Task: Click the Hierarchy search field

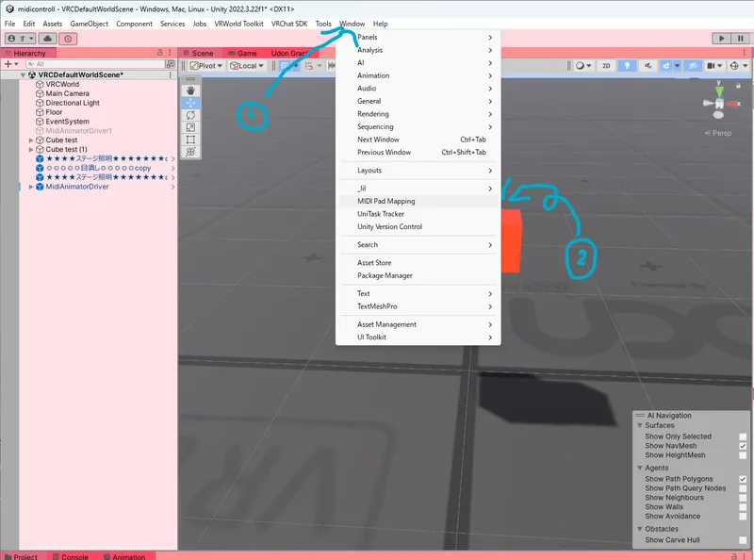Action: 94,64
